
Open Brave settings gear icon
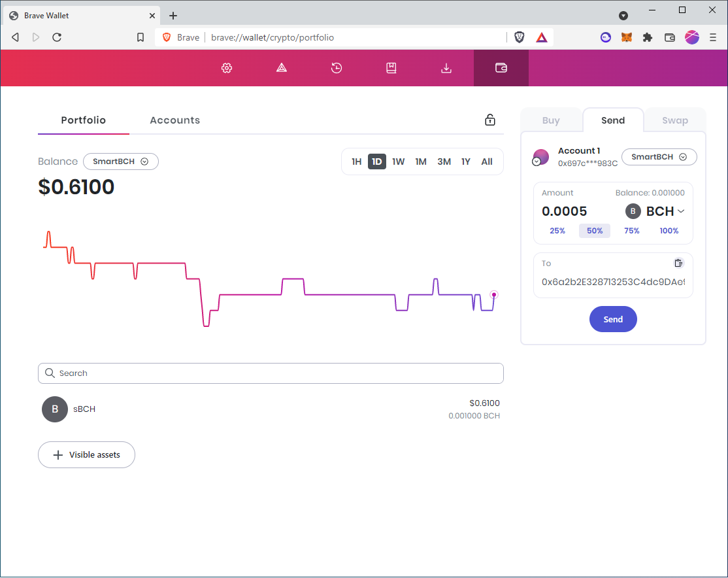pyautogui.click(x=227, y=68)
